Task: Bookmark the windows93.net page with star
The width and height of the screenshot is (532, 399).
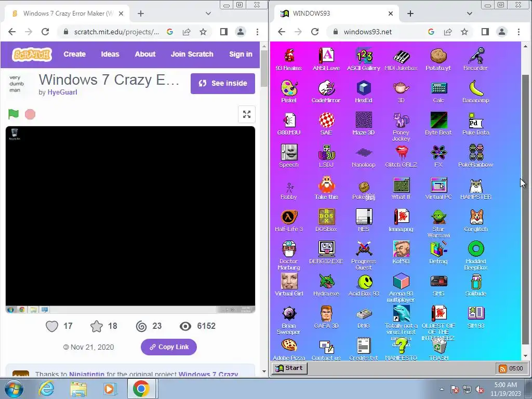Action: [464, 32]
